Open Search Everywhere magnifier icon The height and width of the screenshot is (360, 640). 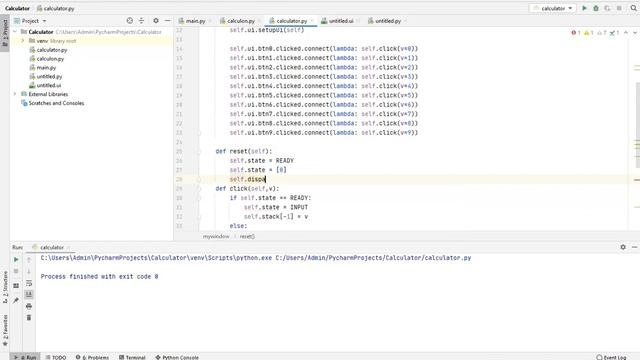pos(633,8)
